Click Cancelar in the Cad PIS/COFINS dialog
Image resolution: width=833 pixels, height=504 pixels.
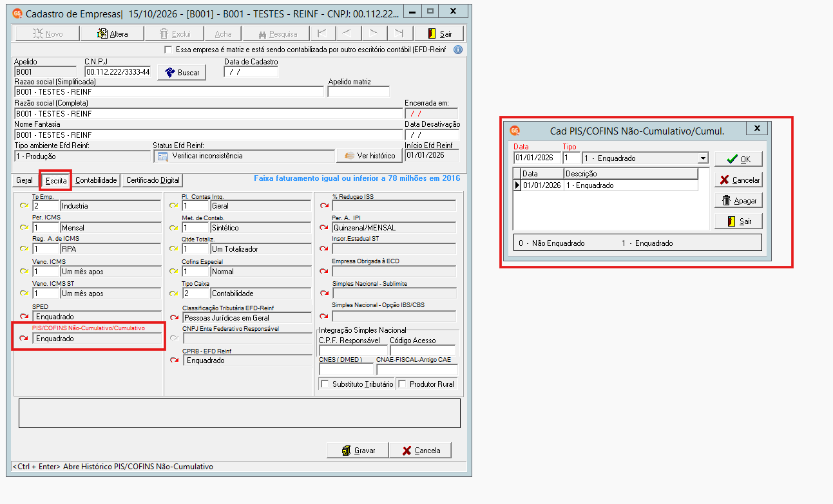pos(738,180)
